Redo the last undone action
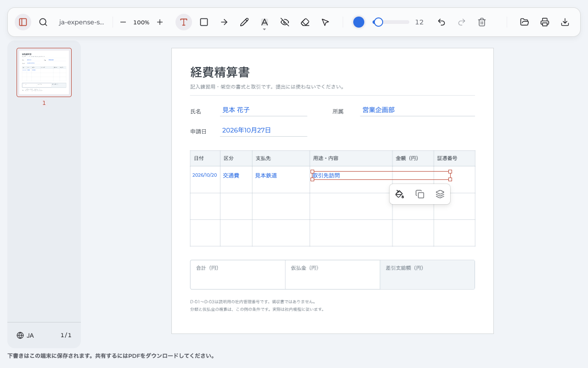The height and width of the screenshot is (368, 588). [462, 22]
